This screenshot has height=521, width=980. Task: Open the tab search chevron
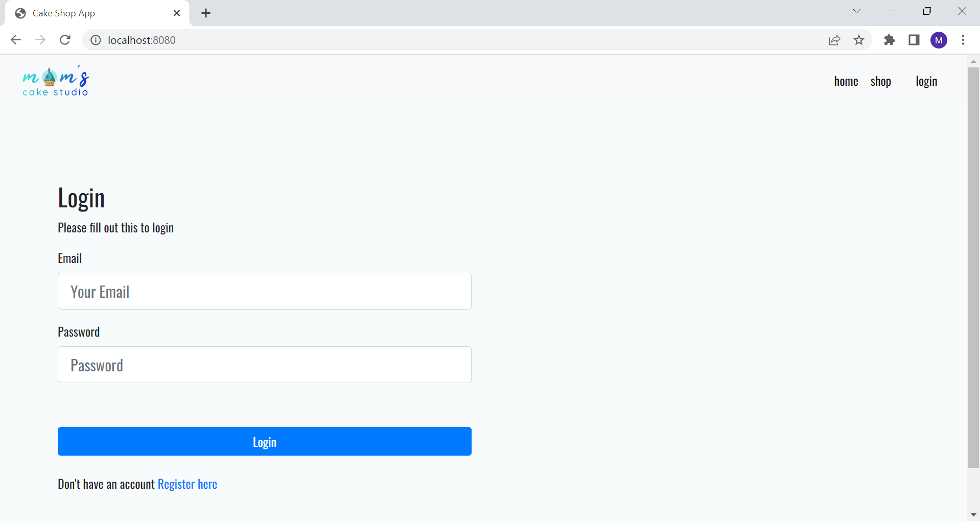(856, 11)
